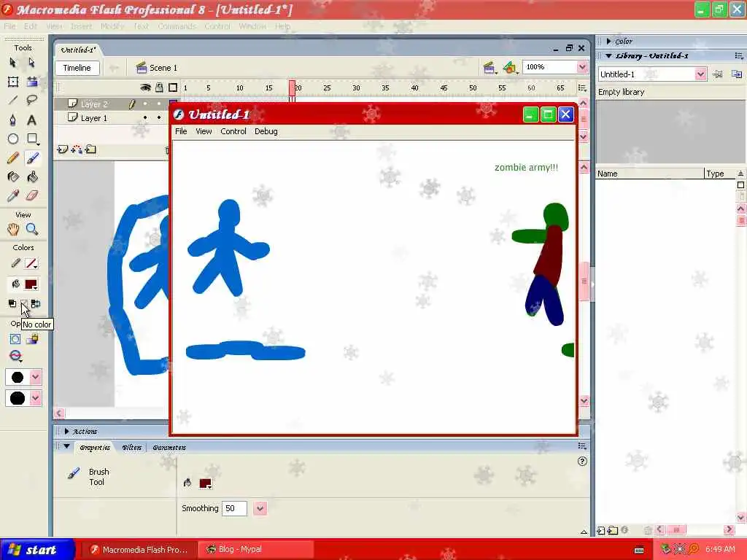
Task: Toggle the Lock Fill option
Action: coord(32,339)
